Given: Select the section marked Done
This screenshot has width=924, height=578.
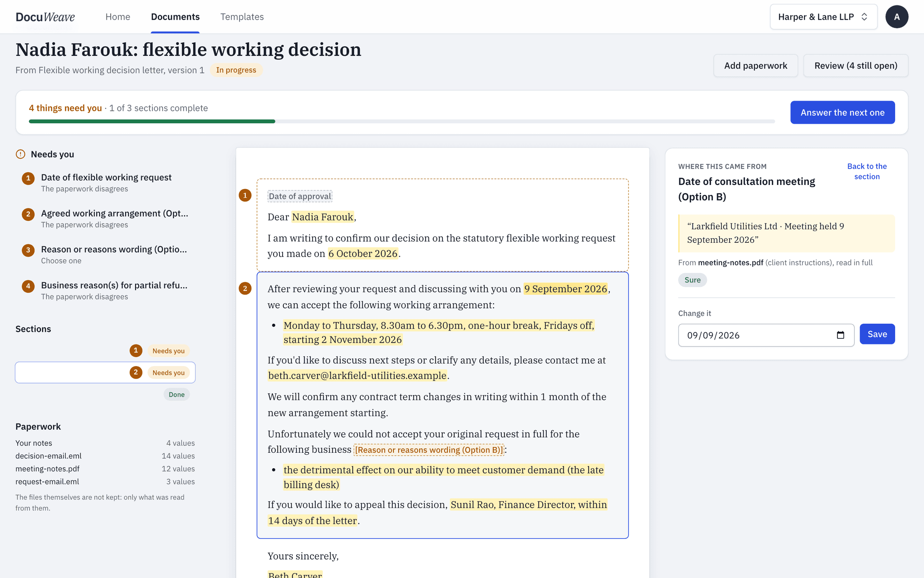Looking at the screenshot, I should click(105, 394).
